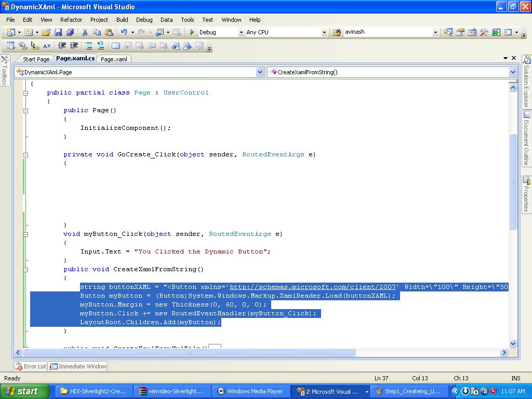532x399 pixels.
Task: Click the Start Page green arrow icon
Action: (496, 32)
